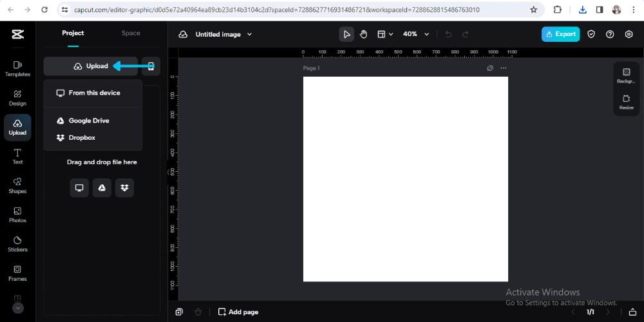The height and width of the screenshot is (322, 644).
Task: Open Page 1 more options menu
Action: [504, 68]
